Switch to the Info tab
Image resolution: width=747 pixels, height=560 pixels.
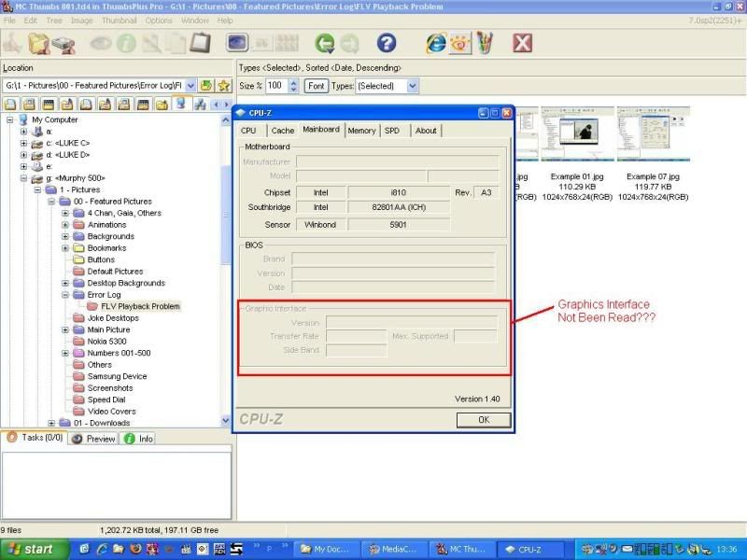(138, 439)
